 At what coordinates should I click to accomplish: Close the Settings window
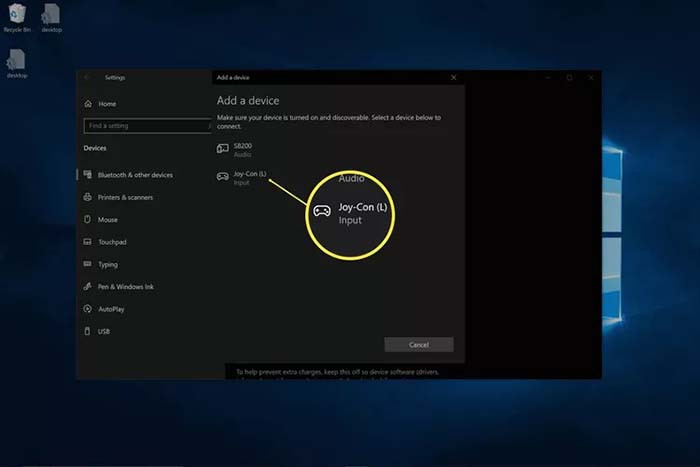click(x=591, y=77)
